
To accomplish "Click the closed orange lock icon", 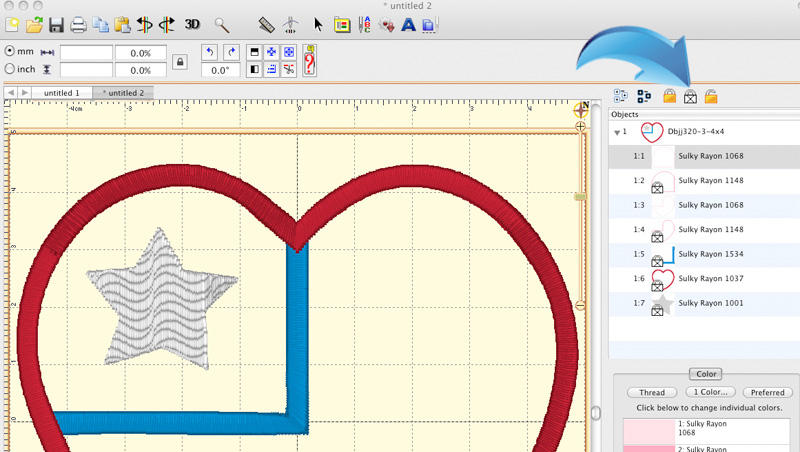I will click(x=669, y=96).
